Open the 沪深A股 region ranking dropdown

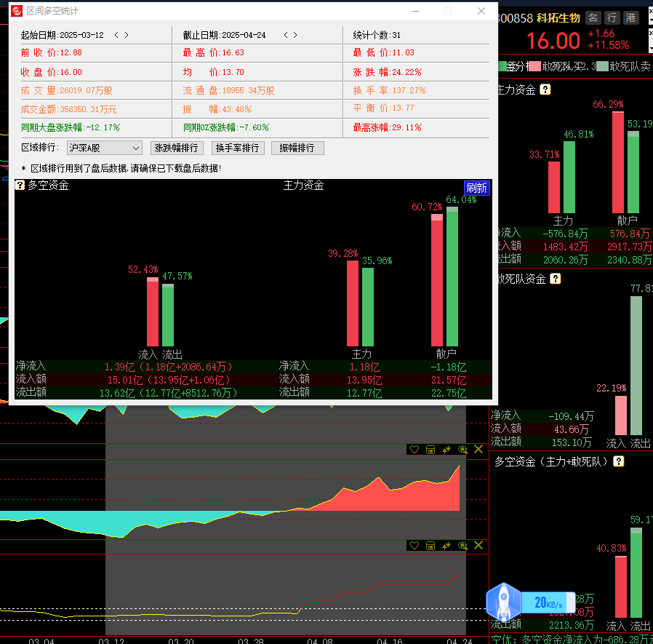tap(105, 148)
